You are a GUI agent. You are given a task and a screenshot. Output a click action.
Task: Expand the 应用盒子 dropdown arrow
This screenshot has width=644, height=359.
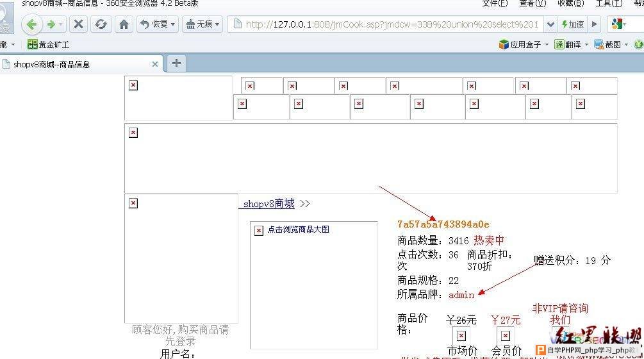[547, 44]
